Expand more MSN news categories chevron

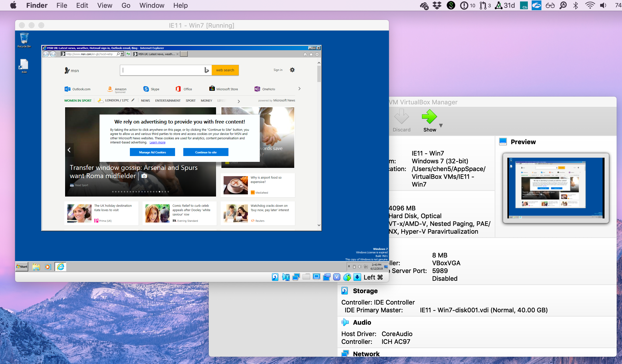click(238, 101)
